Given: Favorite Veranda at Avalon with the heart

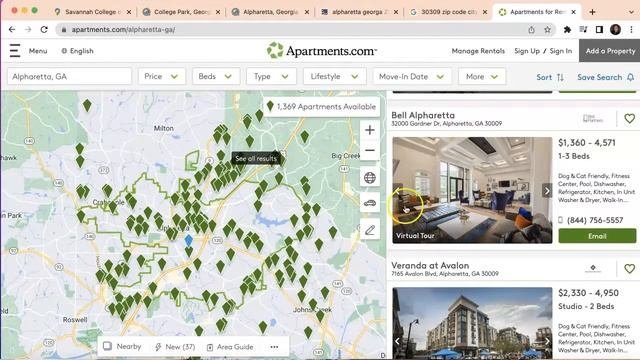Looking at the screenshot, I should click(629, 269).
